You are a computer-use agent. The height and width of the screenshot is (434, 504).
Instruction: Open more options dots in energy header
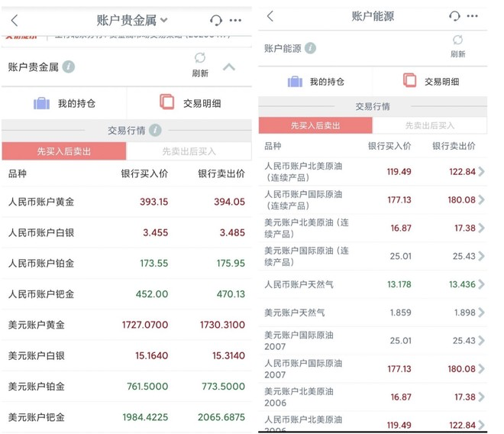coord(472,16)
